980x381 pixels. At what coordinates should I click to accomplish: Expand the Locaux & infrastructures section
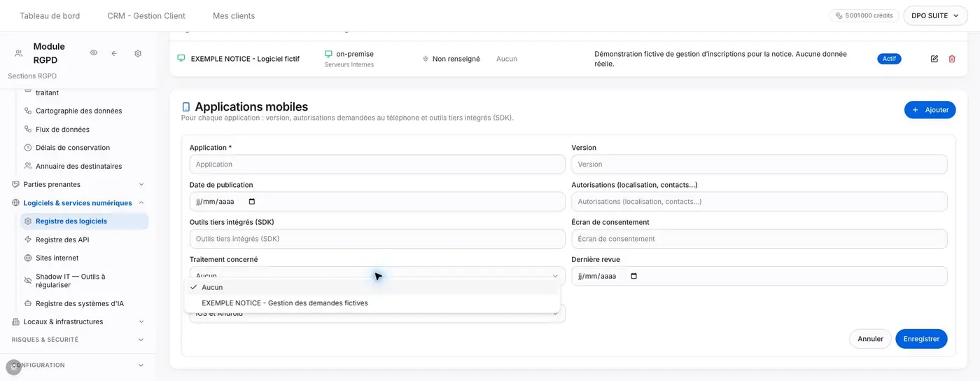(141, 321)
